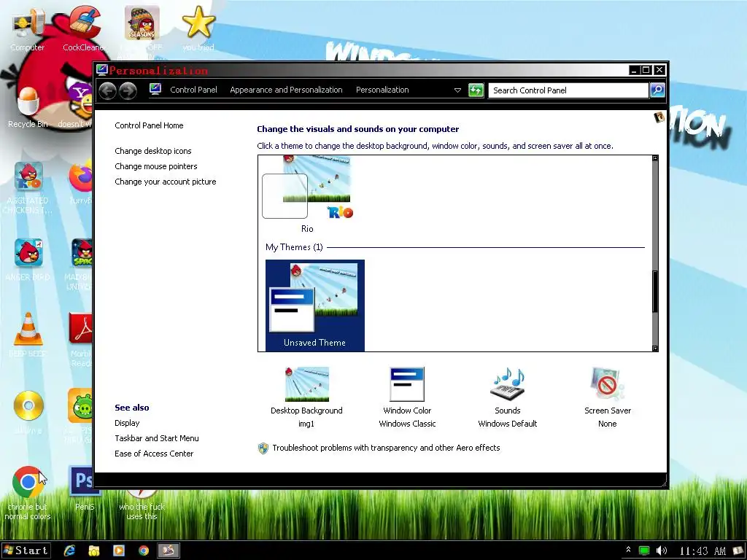This screenshot has height=560, width=747.
Task: Open the media player taskbar icon
Action: pyautogui.click(x=119, y=551)
